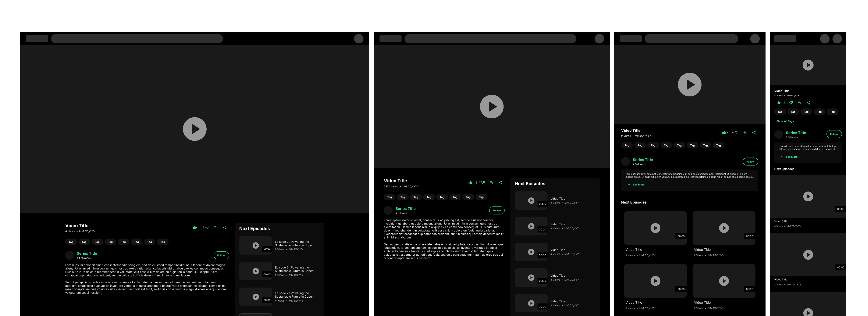The width and height of the screenshot is (868, 316).
Task: Click thumbs-down icon in narrow mobile layout
Action: 791,103
